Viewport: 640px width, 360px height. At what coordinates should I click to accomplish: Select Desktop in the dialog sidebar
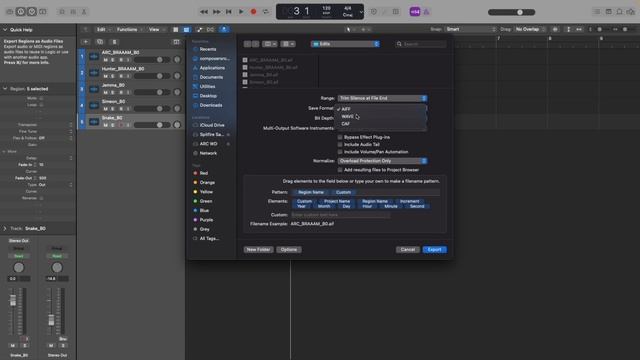point(208,96)
